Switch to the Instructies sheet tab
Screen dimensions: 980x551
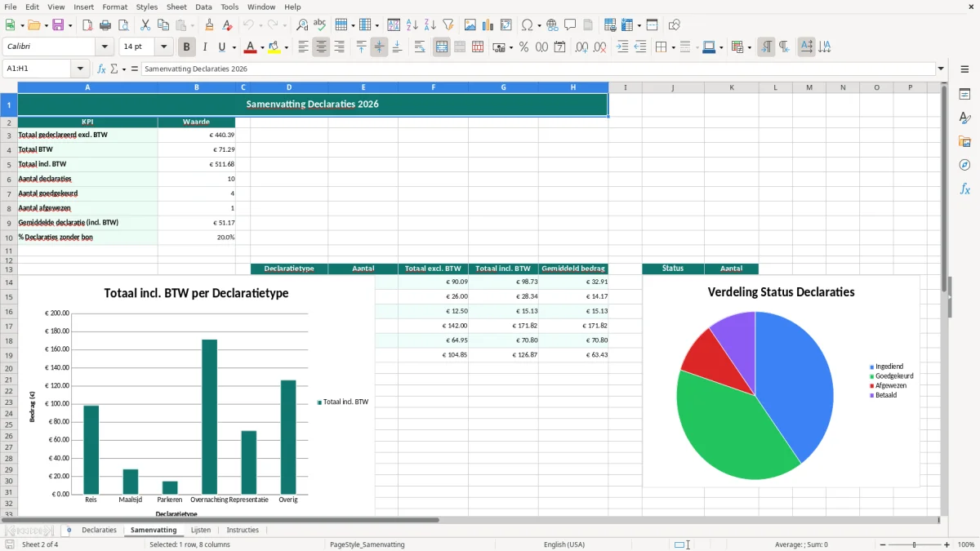click(243, 530)
